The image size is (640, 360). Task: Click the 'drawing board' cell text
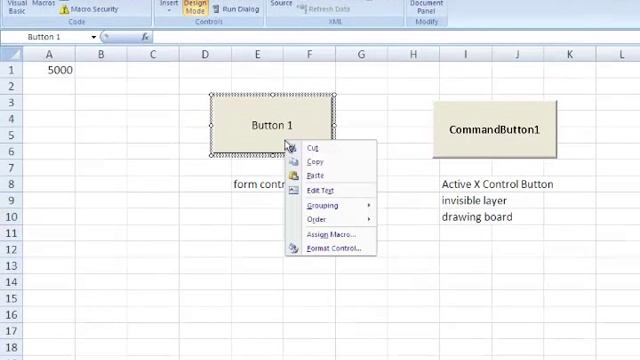477,217
